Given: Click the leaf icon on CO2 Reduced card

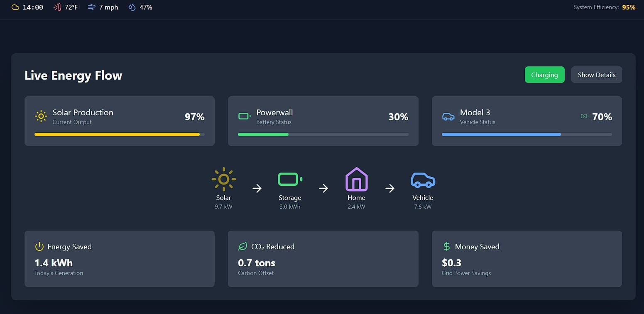Looking at the screenshot, I should (243, 246).
